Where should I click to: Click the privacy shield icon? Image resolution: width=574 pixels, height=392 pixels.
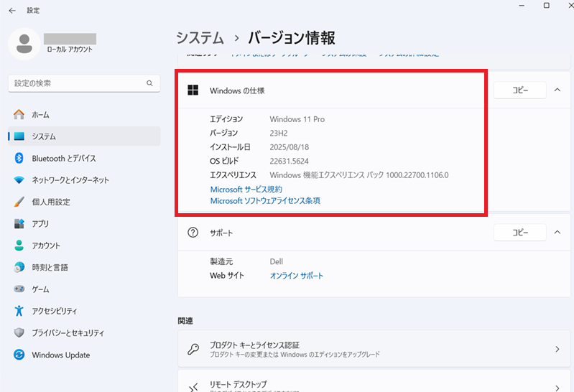[x=19, y=332]
